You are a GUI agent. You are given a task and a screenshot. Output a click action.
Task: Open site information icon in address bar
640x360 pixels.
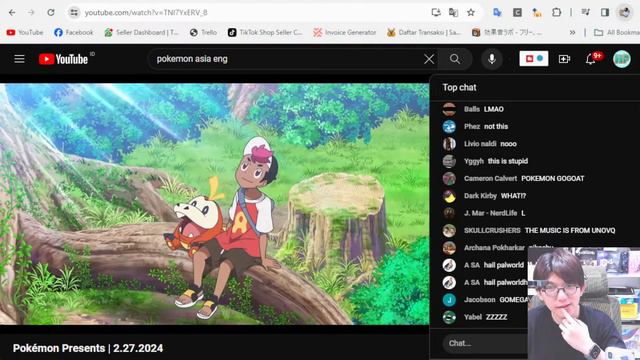[74, 13]
